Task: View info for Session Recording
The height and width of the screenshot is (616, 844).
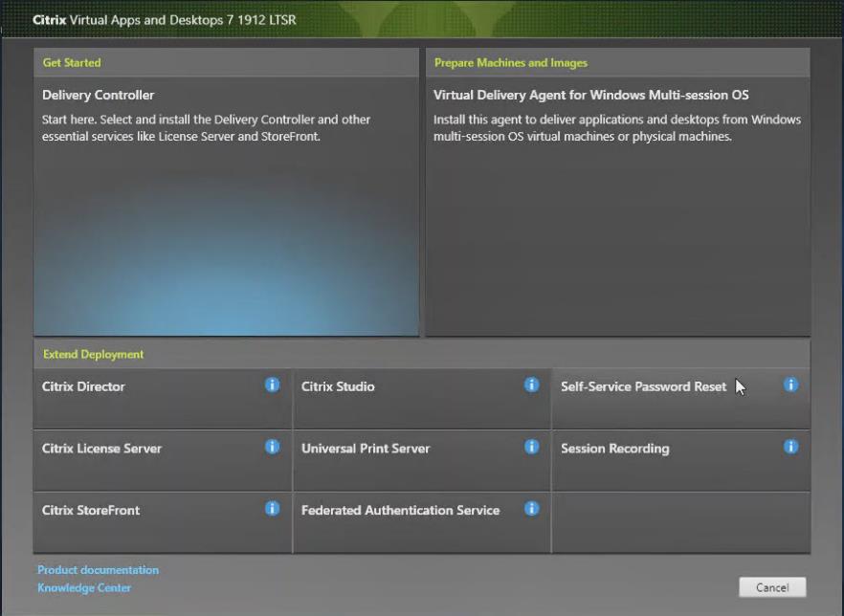Action: click(x=790, y=447)
